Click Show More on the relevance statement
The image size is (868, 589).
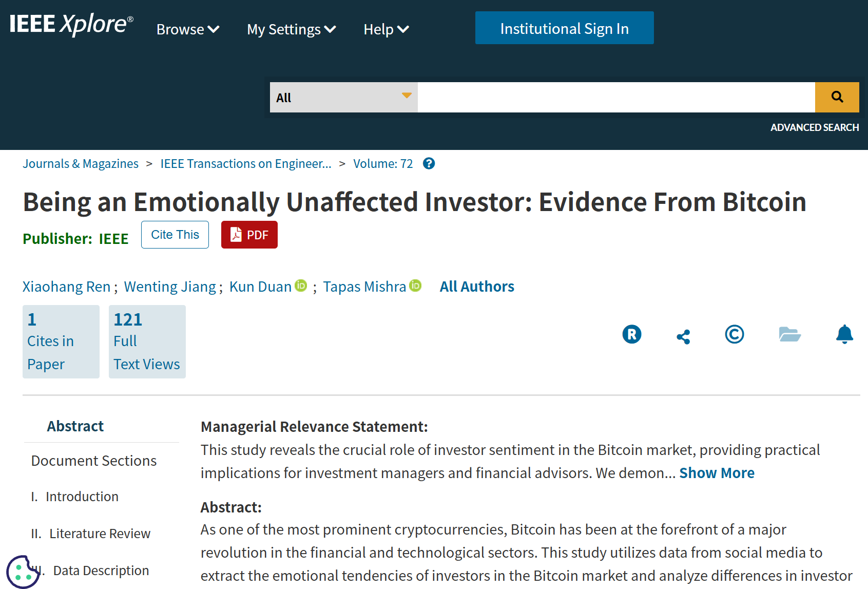tap(717, 472)
